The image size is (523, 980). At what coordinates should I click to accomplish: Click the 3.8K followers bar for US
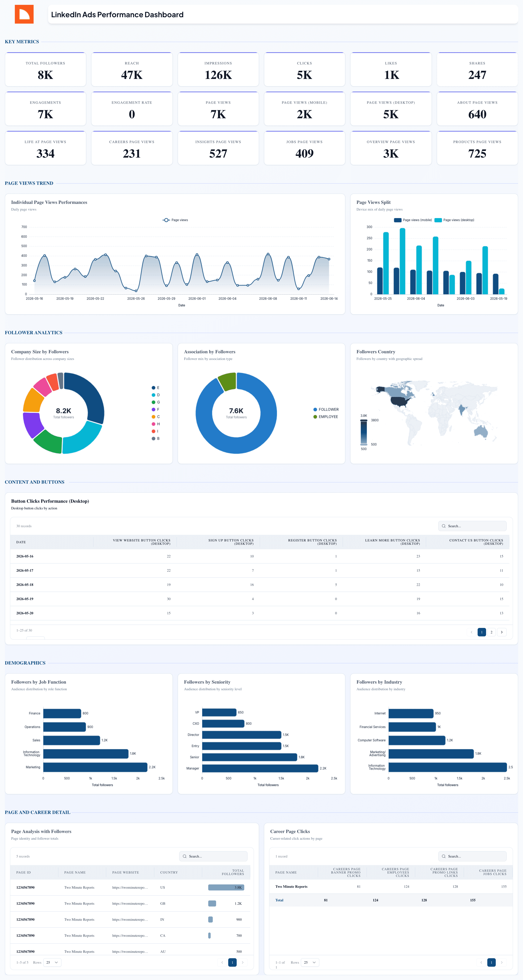pyautogui.click(x=226, y=888)
